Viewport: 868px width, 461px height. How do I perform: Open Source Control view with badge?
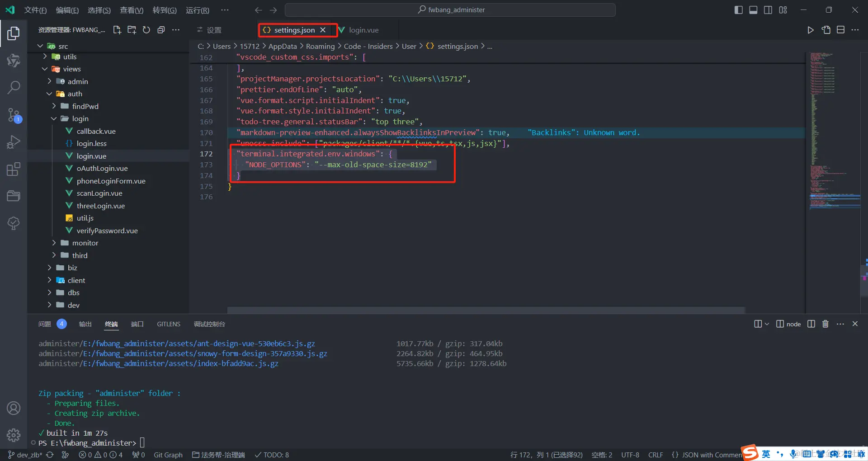(14, 115)
